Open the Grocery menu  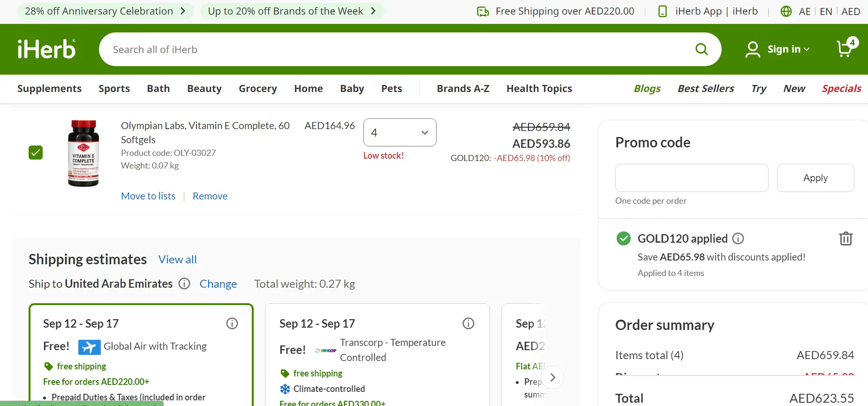[x=258, y=89]
